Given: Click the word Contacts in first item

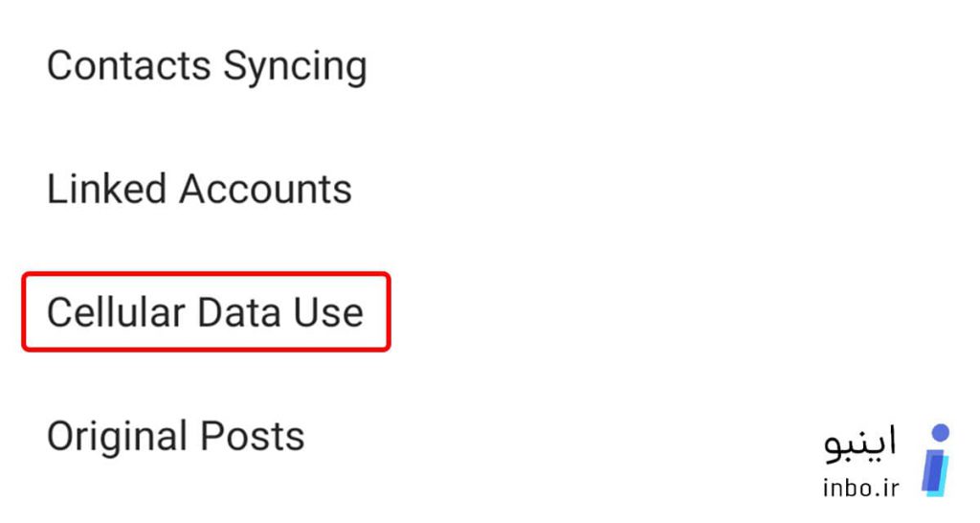Looking at the screenshot, I should coord(129,66).
